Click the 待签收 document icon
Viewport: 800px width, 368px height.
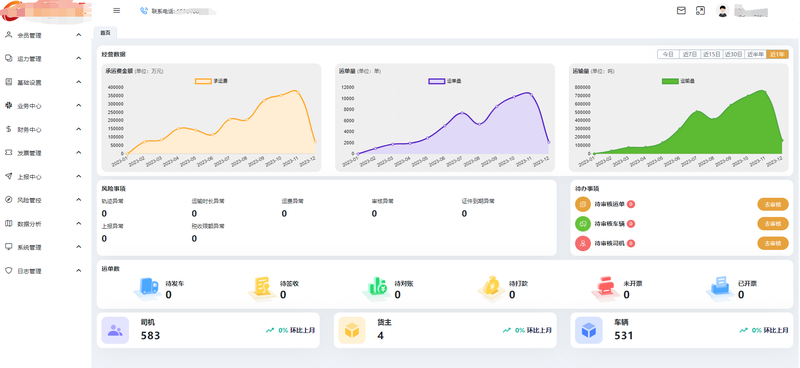click(262, 288)
